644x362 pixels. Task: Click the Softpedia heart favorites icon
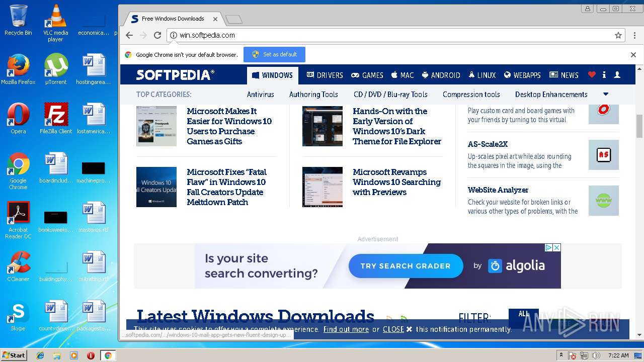592,75
